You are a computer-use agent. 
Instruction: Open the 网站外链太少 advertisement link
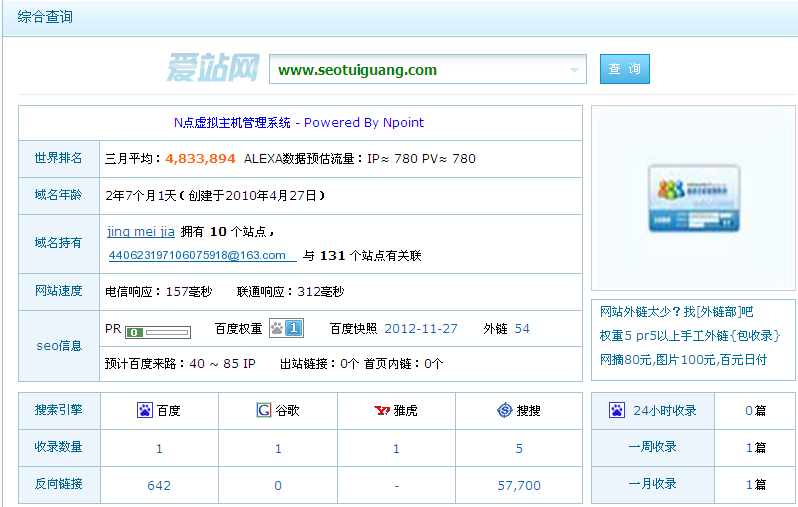click(676, 312)
